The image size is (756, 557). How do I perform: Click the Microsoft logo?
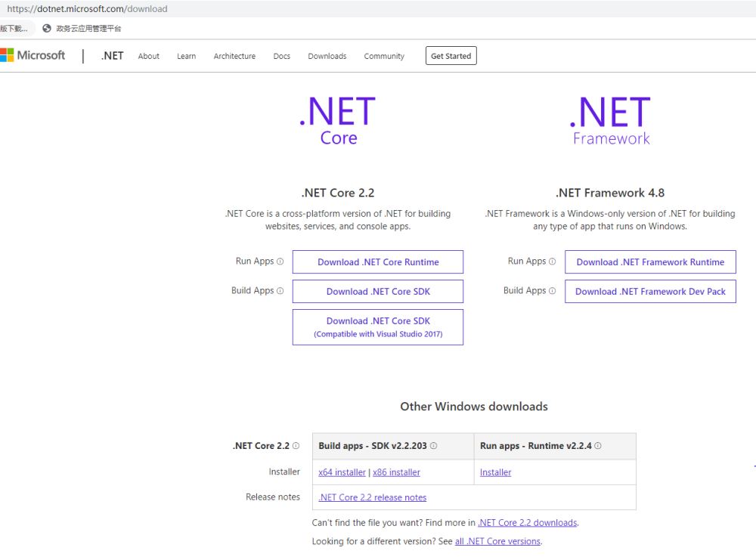point(33,55)
